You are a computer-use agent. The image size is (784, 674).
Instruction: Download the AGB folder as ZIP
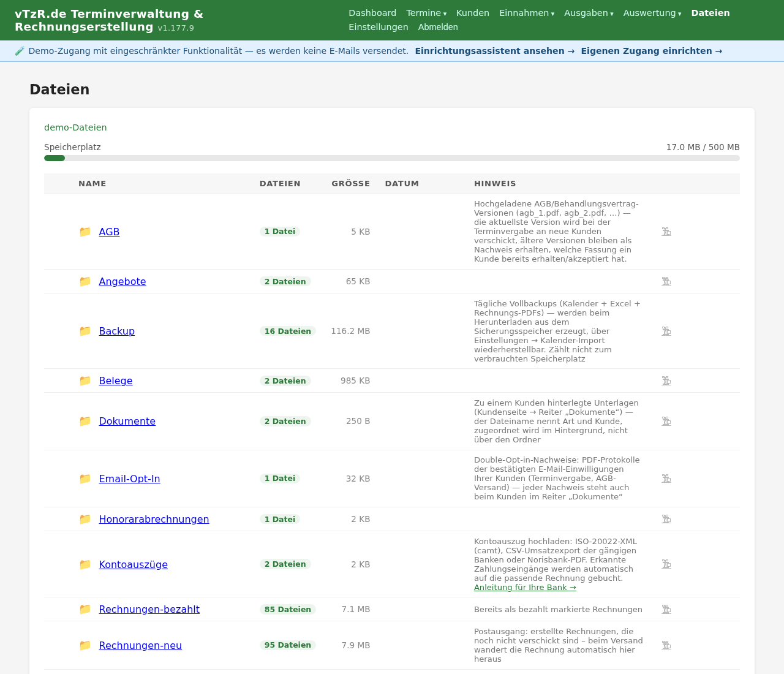666,232
